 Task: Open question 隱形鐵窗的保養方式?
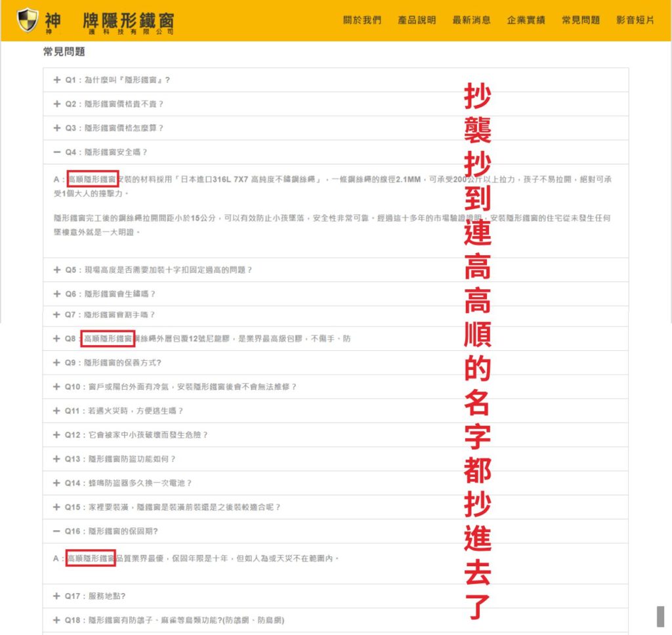click(123, 363)
